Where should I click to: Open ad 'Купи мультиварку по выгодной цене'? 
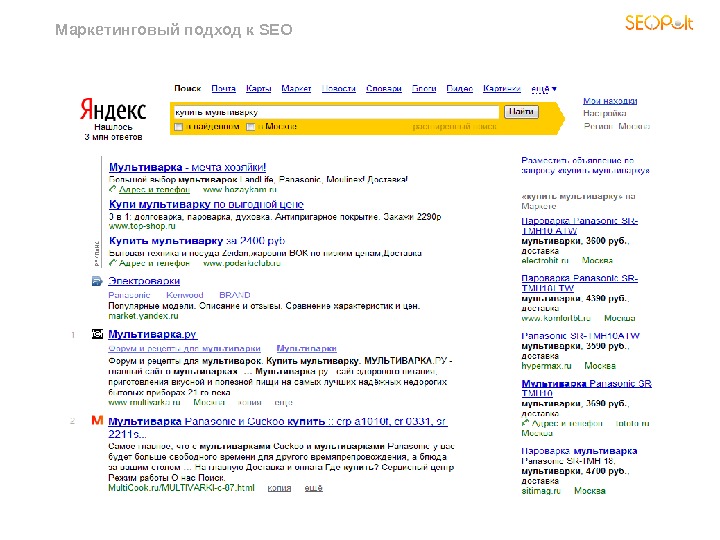(x=206, y=204)
